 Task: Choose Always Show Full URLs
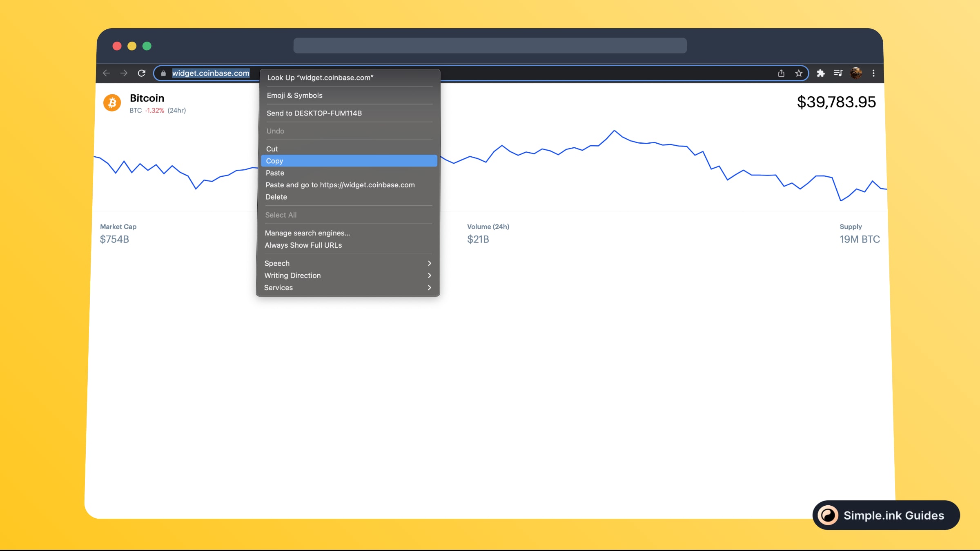click(348, 245)
